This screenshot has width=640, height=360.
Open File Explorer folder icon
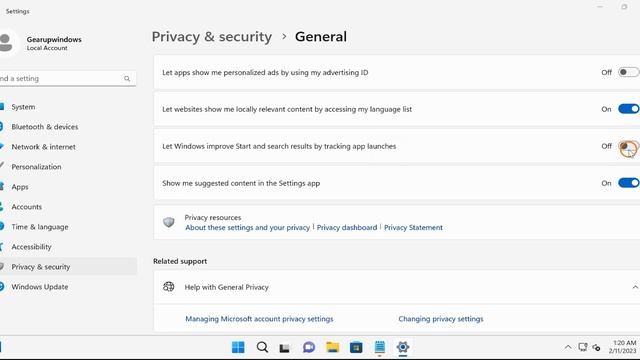[x=332, y=347]
